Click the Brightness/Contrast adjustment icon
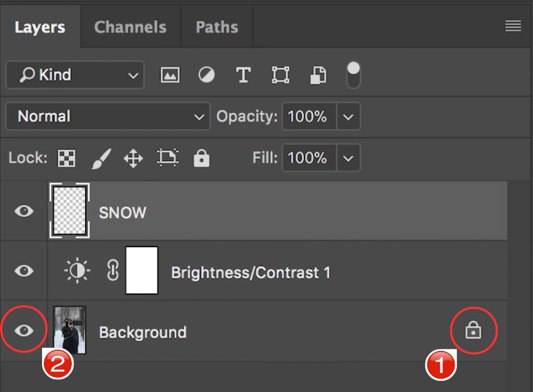Screen dimensions: 533x392 [x=76, y=270]
